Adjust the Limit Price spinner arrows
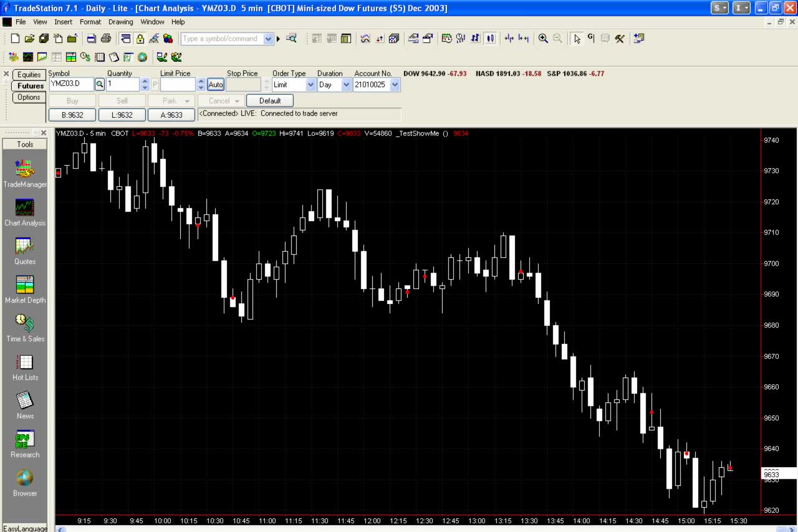The width and height of the screenshot is (798, 532). [201, 85]
